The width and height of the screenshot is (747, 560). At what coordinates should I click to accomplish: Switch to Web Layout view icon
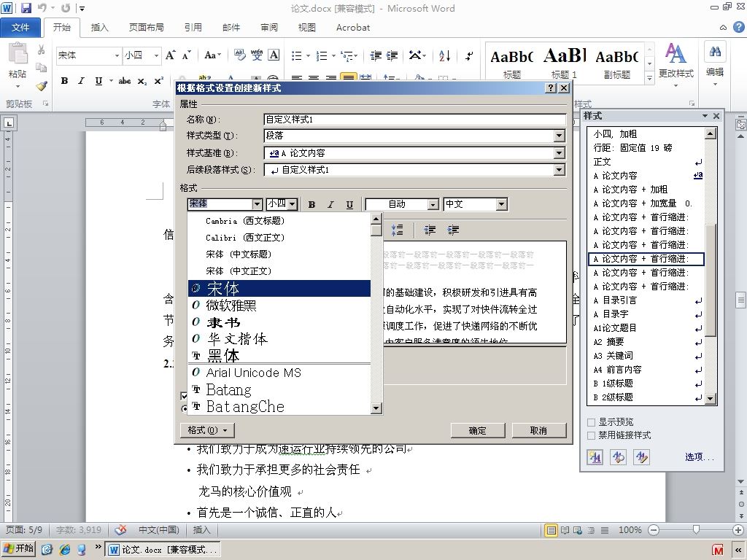578,530
